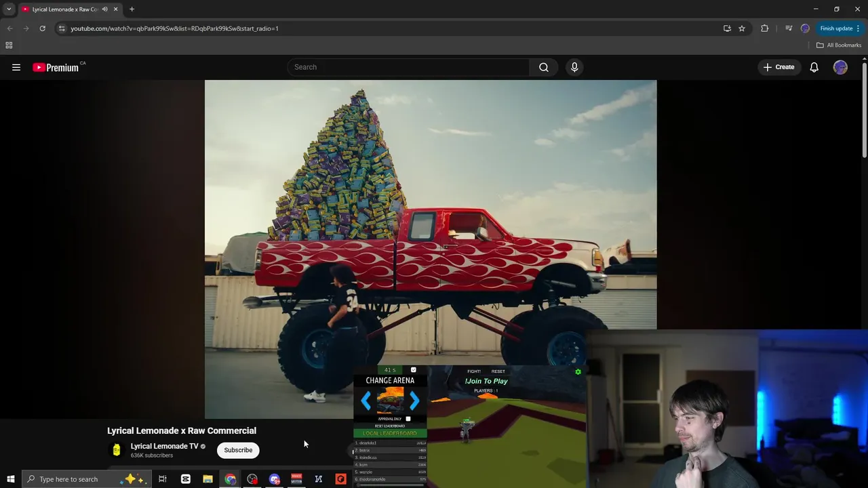Start voice search with the microphone icon
The width and height of the screenshot is (868, 488).
[574, 67]
